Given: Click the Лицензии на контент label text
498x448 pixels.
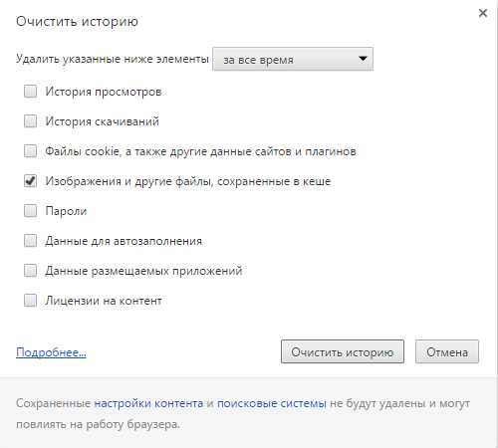Looking at the screenshot, I should [104, 301].
